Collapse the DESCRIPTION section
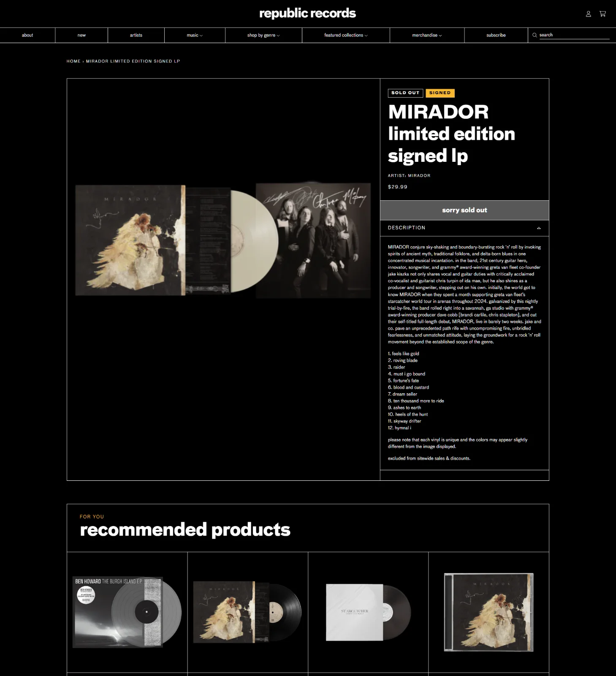This screenshot has width=616, height=676. 464,228
